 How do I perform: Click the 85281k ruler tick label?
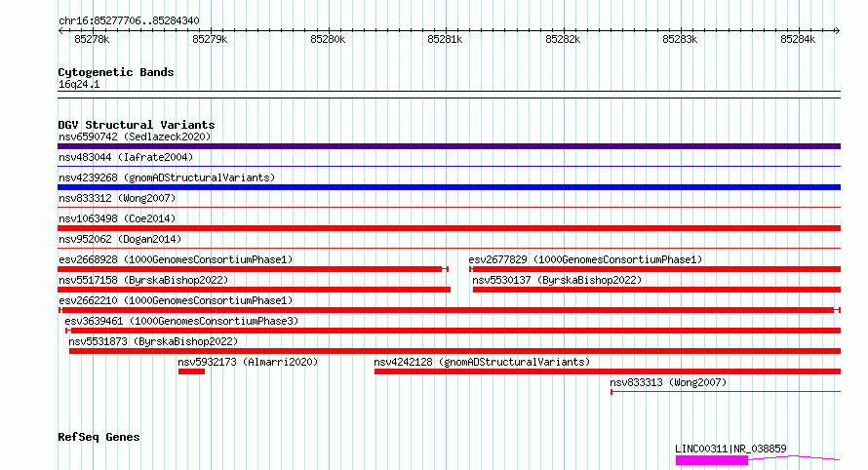(445, 39)
